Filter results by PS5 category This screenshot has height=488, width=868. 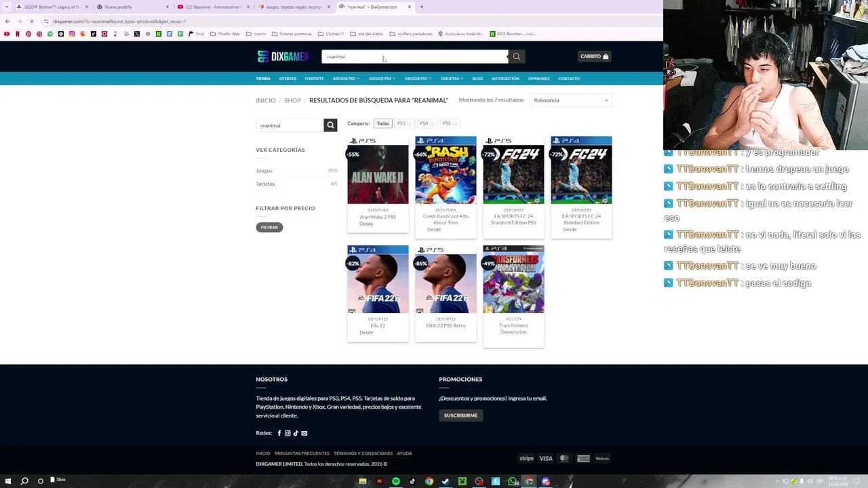[450, 123]
